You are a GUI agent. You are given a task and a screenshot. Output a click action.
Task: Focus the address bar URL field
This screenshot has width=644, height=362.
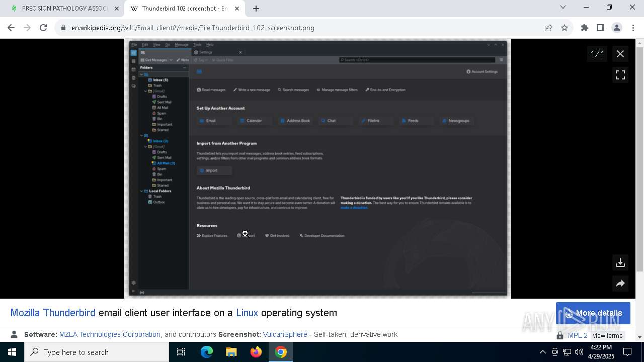point(302,28)
